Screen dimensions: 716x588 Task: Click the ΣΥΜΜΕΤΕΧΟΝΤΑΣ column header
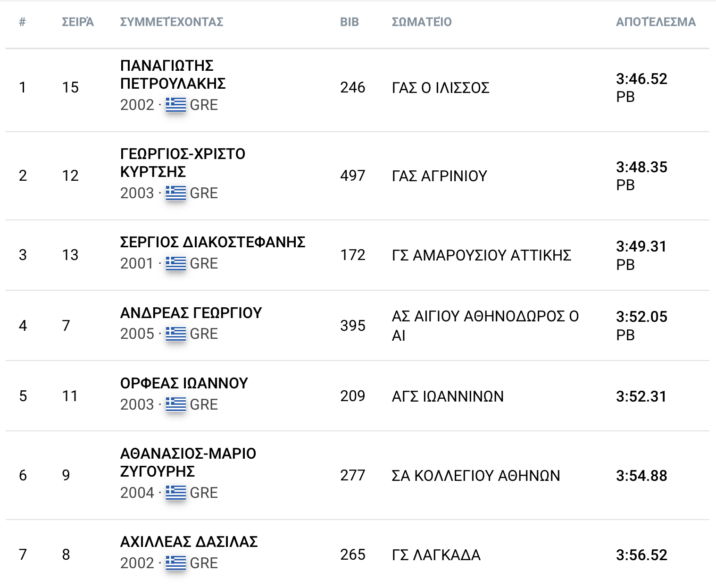click(x=172, y=22)
